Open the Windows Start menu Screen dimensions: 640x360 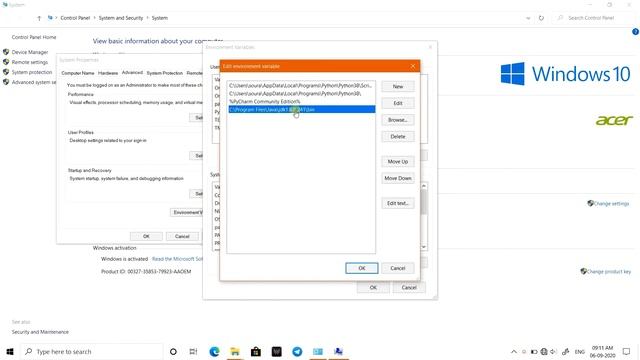(10, 351)
